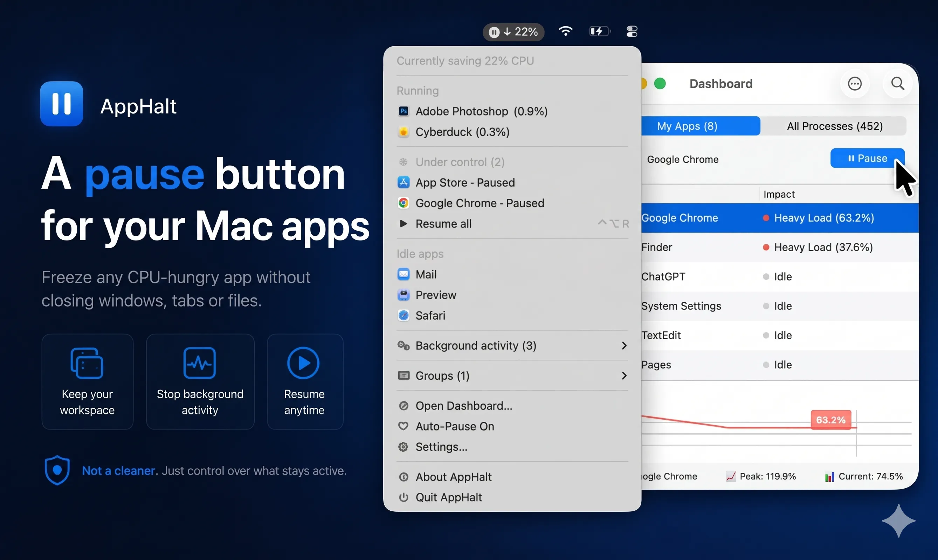Select the Pages row in Dashboard
The height and width of the screenshot is (560, 938).
780,365
